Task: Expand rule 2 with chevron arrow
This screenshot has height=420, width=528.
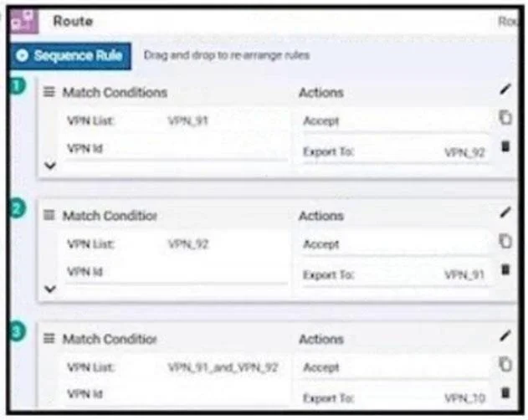Action: 50,289
